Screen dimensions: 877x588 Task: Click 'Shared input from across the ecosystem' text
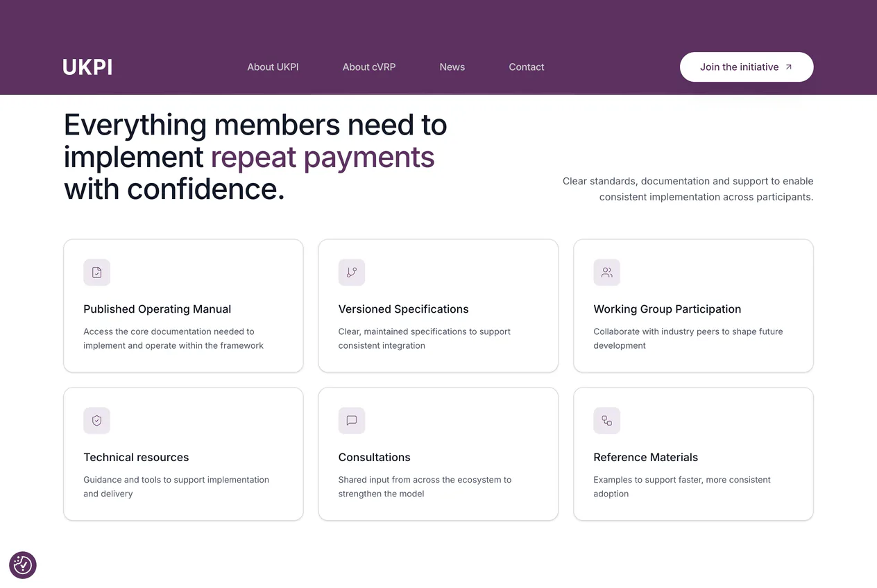coord(425,487)
